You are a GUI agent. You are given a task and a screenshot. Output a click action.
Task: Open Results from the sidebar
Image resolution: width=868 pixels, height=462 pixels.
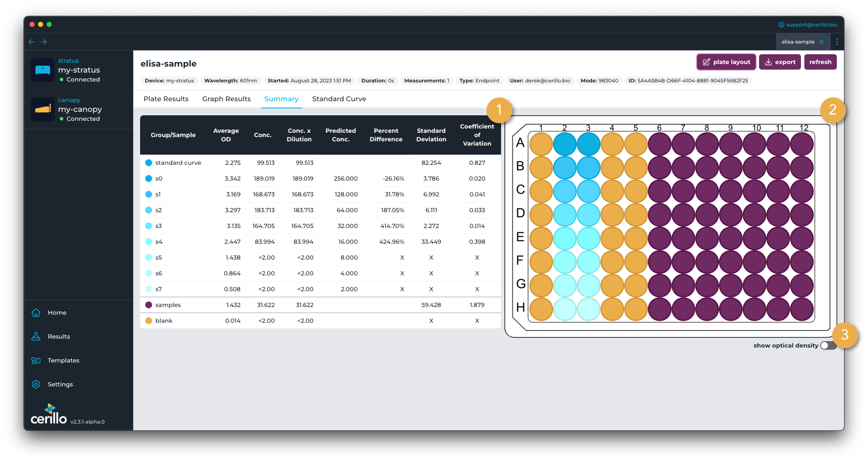point(59,336)
